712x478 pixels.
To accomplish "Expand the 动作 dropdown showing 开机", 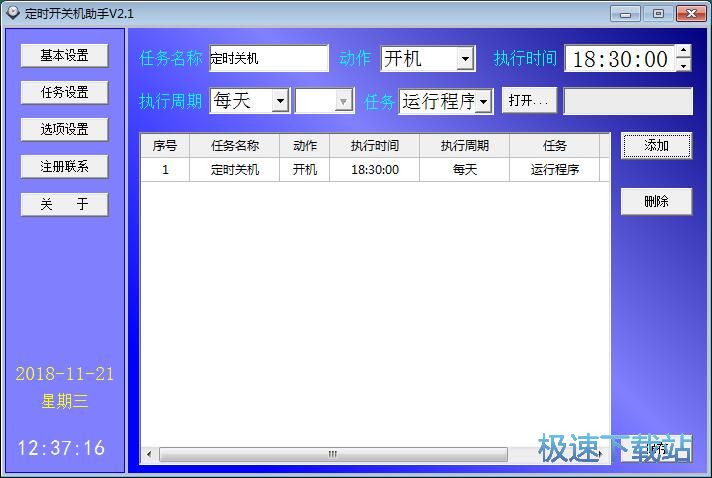I will (x=465, y=59).
